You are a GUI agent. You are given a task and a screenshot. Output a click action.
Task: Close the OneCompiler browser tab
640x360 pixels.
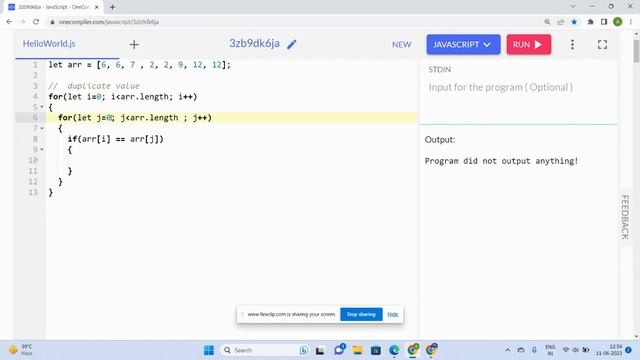click(x=97, y=7)
